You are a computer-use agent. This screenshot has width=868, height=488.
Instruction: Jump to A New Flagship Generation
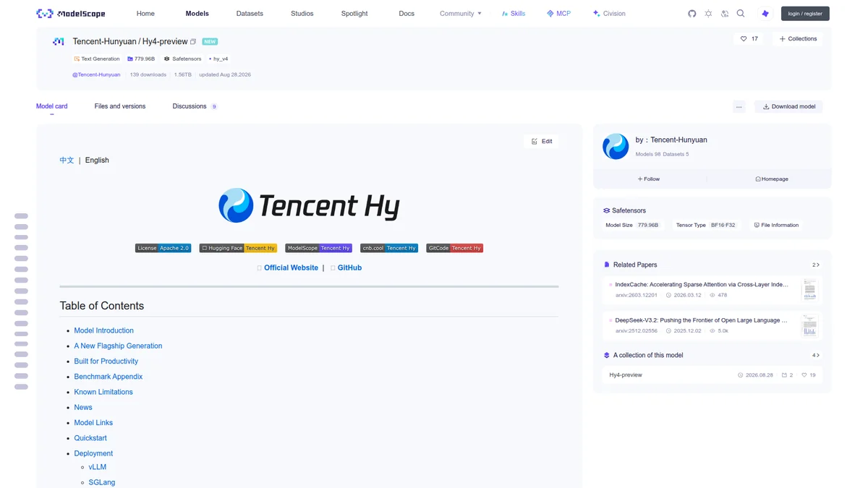pyautogui.click(x=118, y=346)
